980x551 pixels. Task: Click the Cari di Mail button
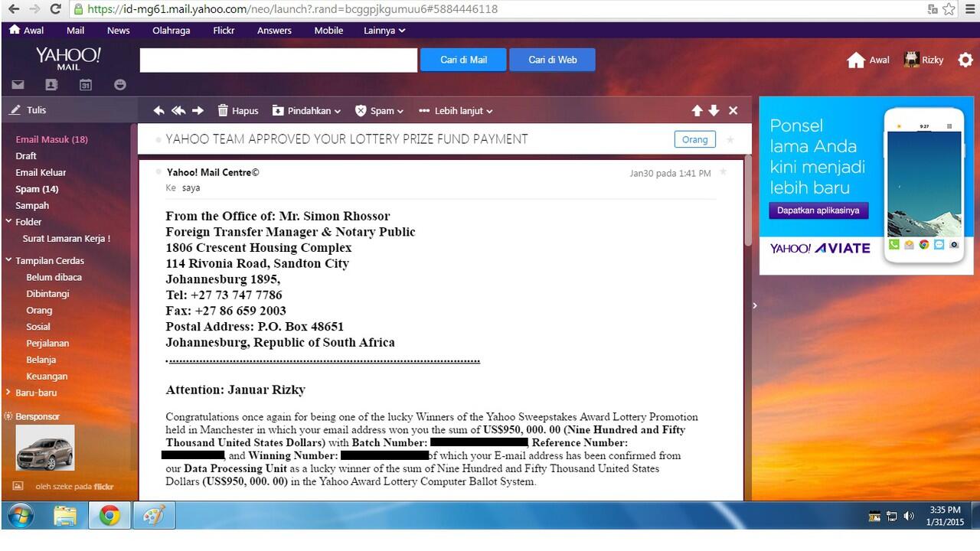(x=463, y=60)
